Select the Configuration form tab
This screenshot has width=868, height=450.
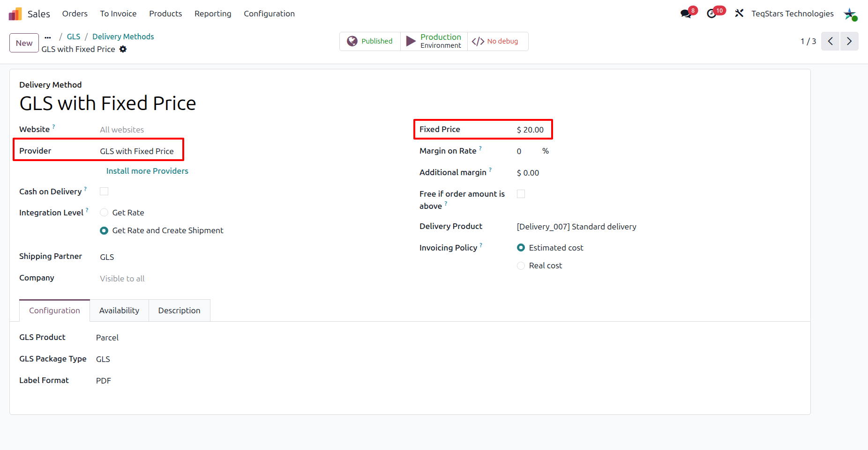coord(54,310)
